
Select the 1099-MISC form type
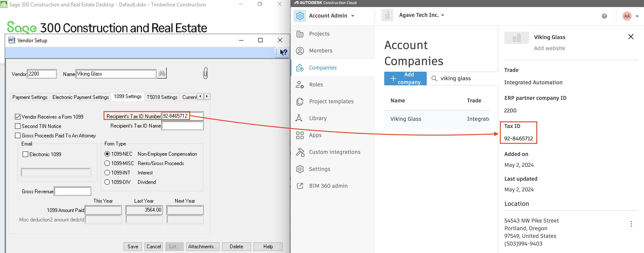pyautogui.click(x=107, y=163)
